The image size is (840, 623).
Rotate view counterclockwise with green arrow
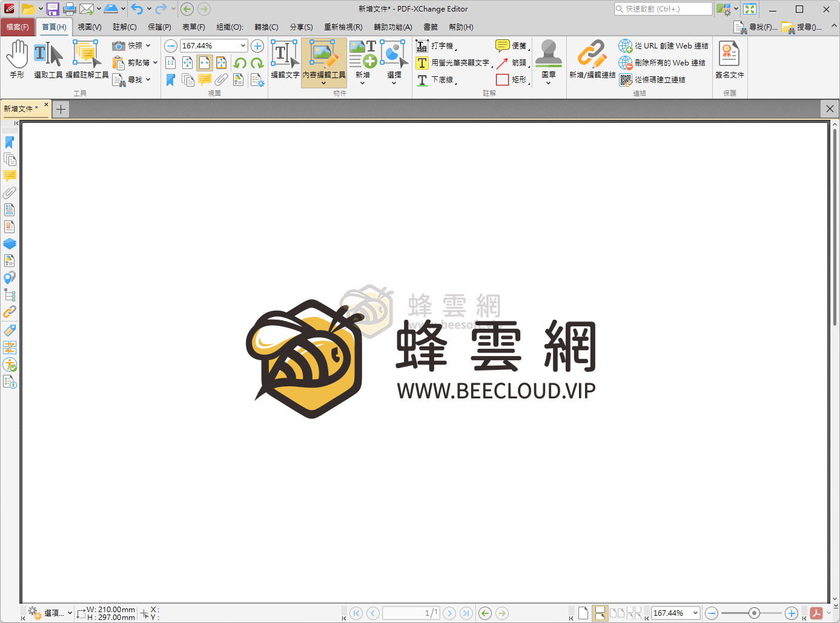(x=240, y=63)
